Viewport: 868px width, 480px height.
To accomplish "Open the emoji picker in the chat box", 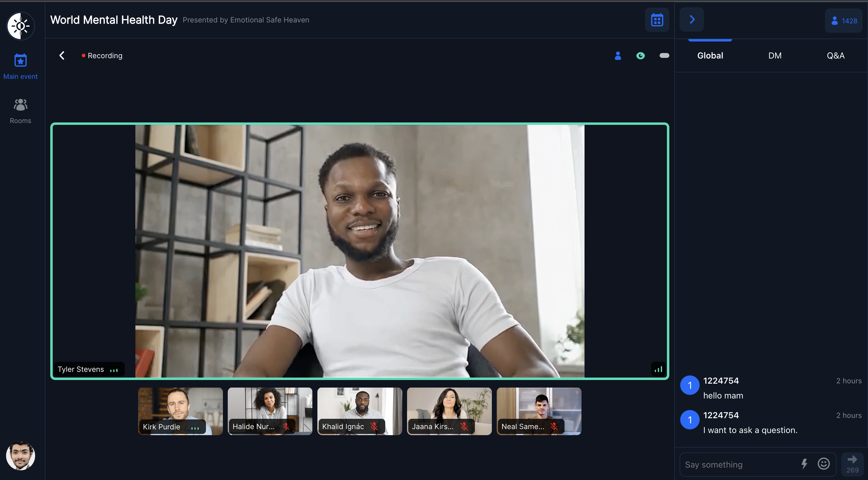I will [823, 464].
